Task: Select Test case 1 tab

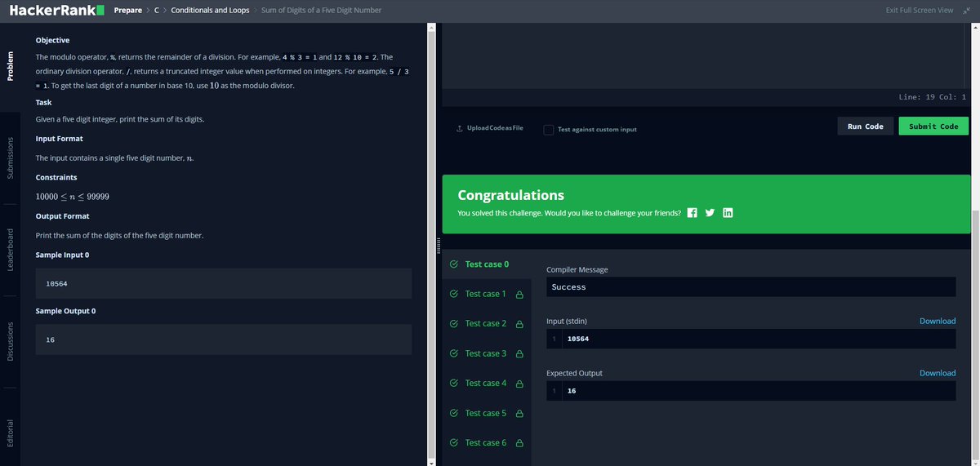Action: tap(486, 294)
